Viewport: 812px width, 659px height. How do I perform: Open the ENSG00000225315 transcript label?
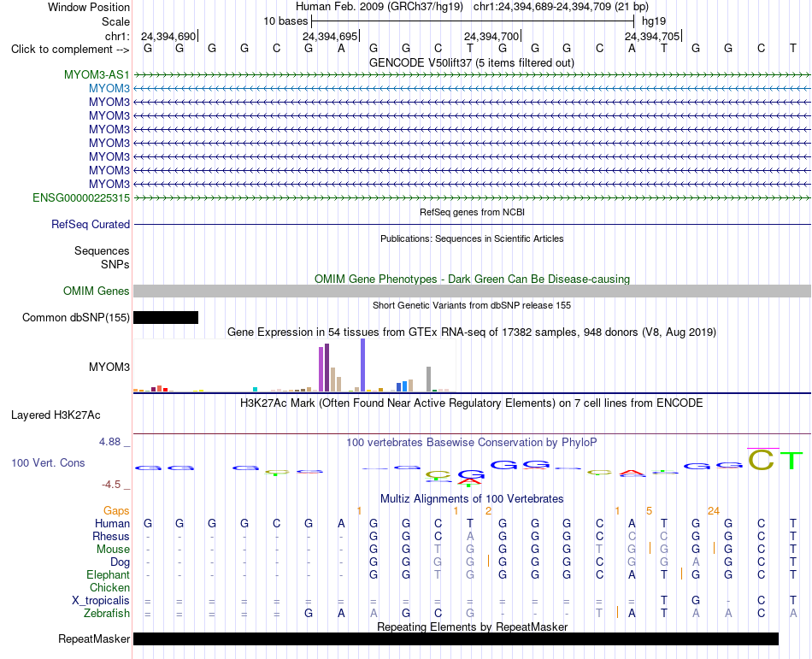click(x=81, y=197)
